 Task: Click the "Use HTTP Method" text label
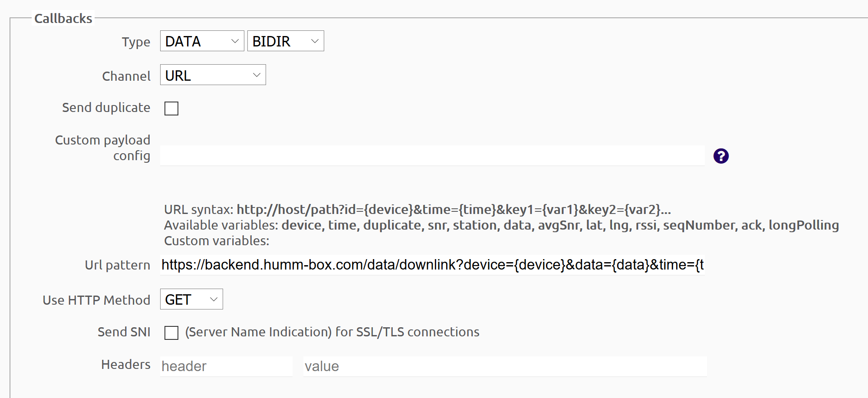(x=96, y=300)
